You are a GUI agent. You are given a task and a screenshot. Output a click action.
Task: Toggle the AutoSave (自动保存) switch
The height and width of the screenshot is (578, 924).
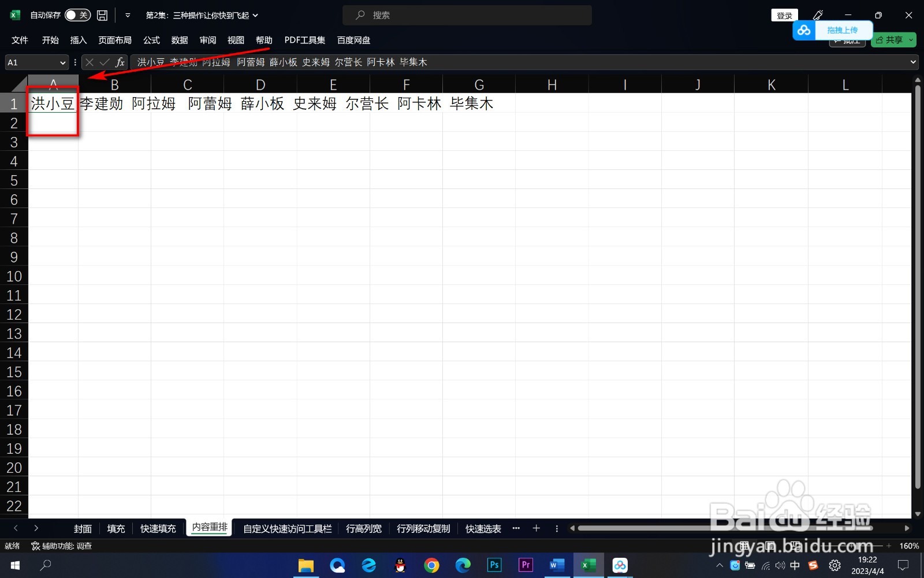click(77, 15)
